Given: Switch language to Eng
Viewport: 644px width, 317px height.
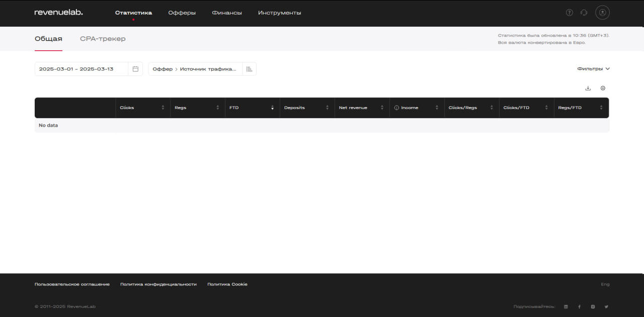Looking at the screenshot, I should tap(605, 284).
